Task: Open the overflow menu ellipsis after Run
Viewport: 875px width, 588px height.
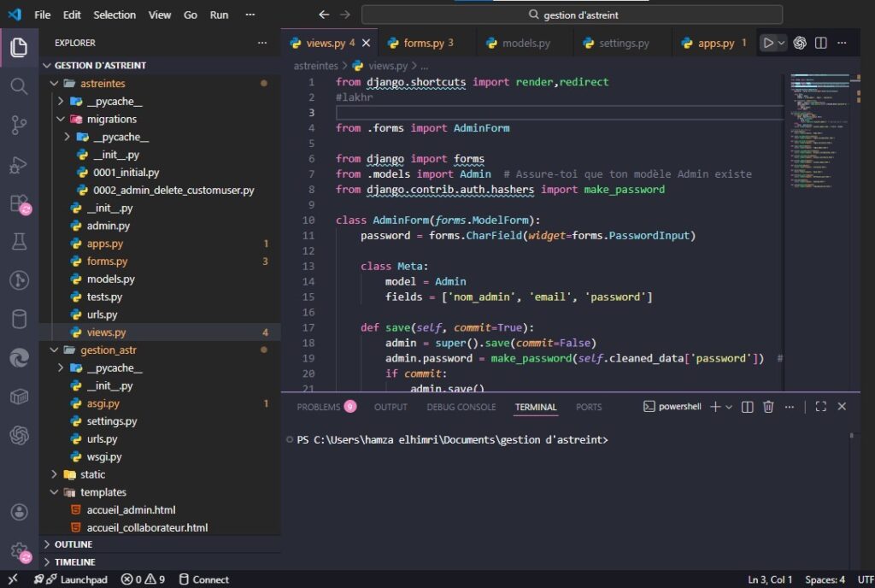Action: click(250, 15)
